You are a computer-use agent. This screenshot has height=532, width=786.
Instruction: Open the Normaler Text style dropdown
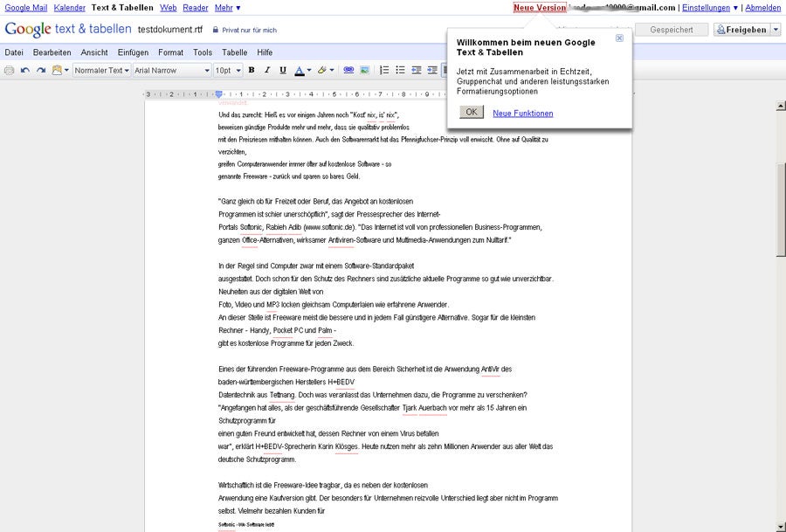pyautogui.click(x=102, y=71)
